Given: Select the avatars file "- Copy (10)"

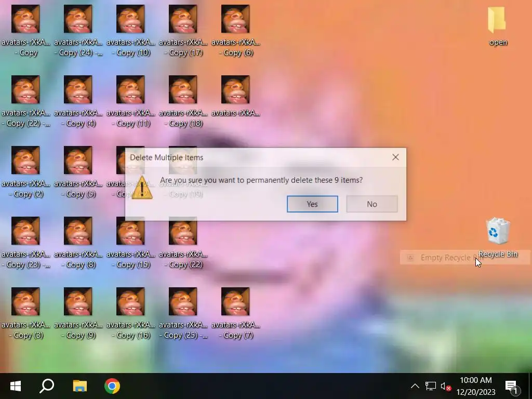Looking at the screenshot, I should click(130, 31).
